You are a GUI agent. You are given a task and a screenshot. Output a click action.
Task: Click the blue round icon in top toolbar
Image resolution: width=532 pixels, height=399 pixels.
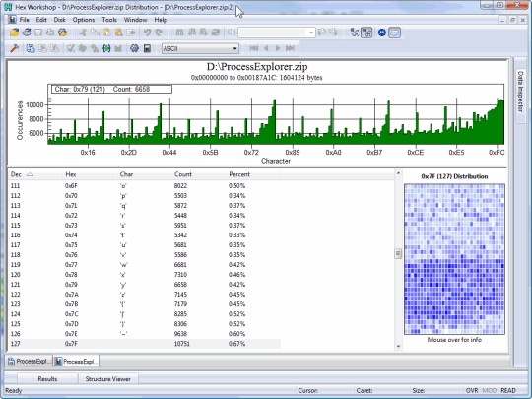click(381, 33)
